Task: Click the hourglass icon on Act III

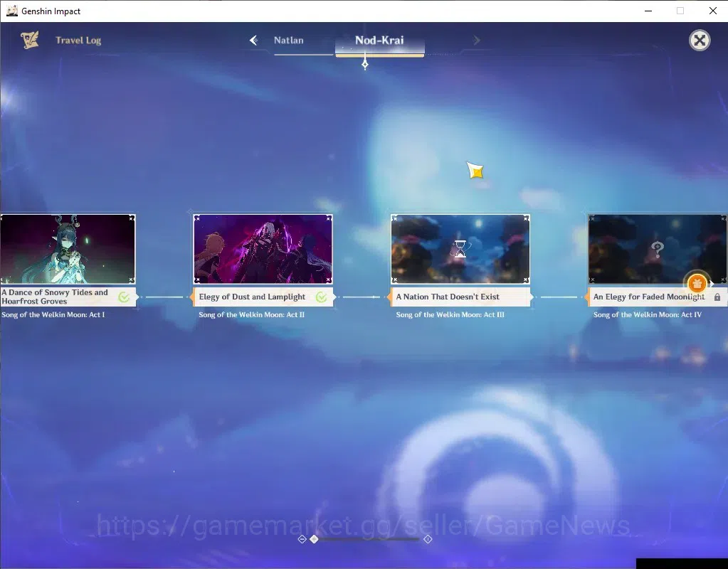Action: [460, 249]
